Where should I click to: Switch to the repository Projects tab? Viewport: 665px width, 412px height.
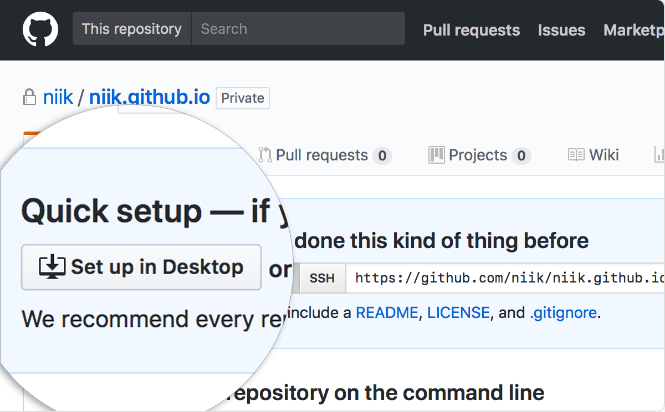(478, 155)
